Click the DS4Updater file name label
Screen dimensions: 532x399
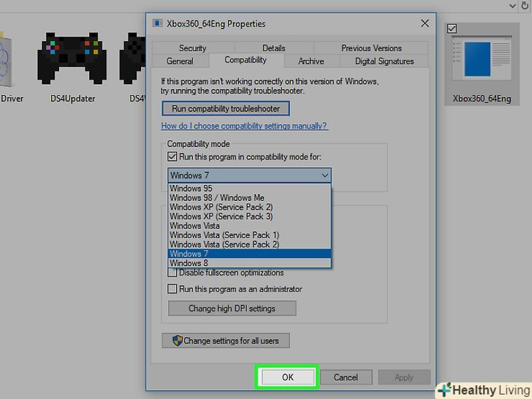[x=72, y=99]
